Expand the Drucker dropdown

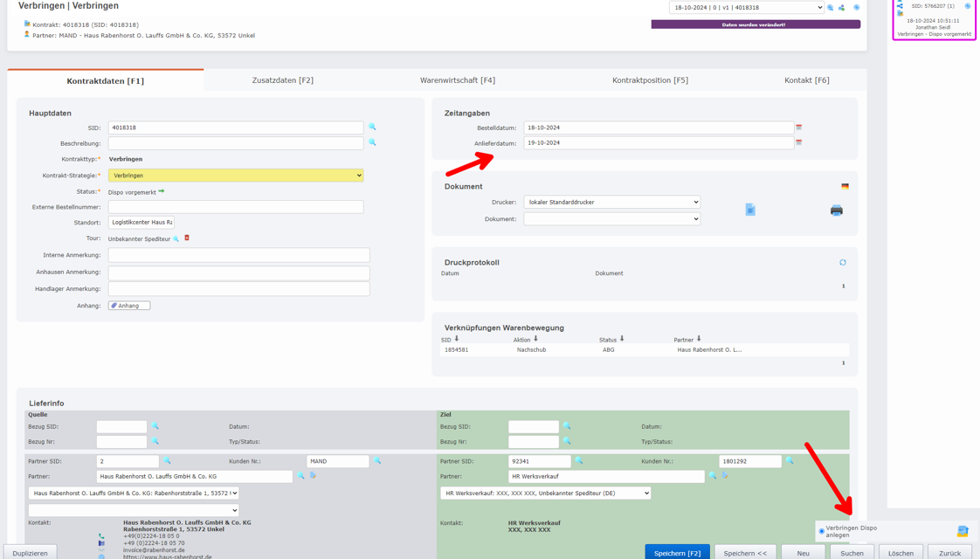(611, 202)
